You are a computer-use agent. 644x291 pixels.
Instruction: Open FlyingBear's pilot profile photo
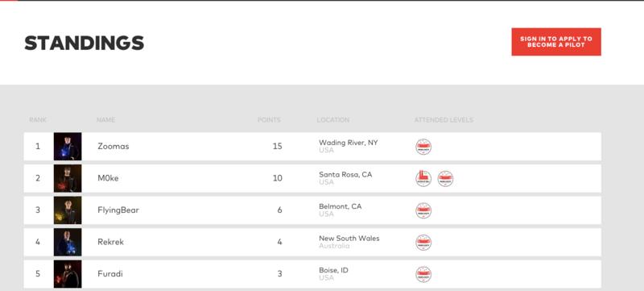pyautogui.click(x=68, y=210)
